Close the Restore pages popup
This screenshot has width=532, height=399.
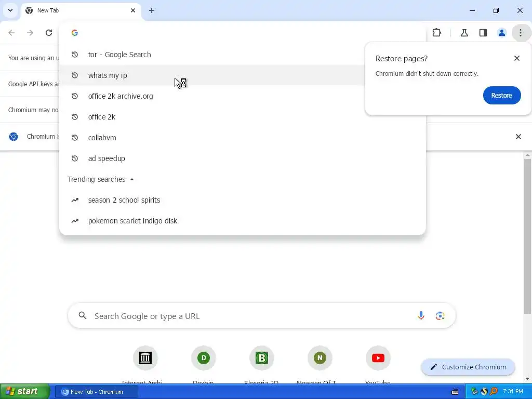517,58
